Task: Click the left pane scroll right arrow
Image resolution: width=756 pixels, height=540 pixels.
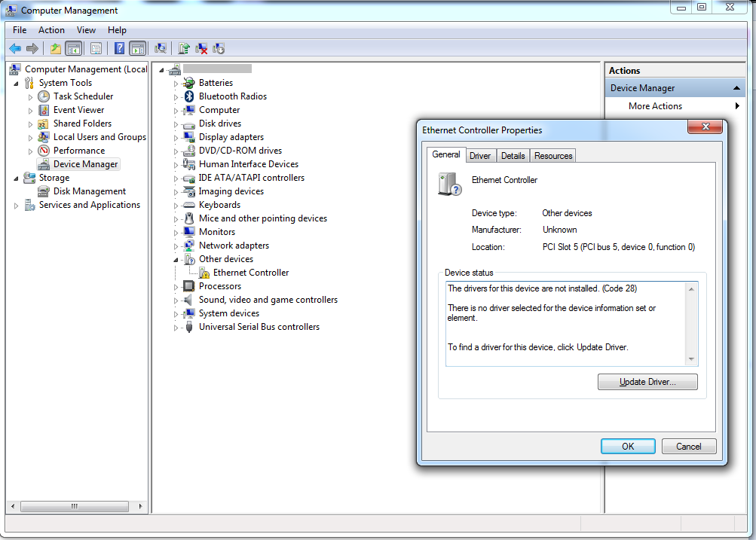Action: (140, 506)
